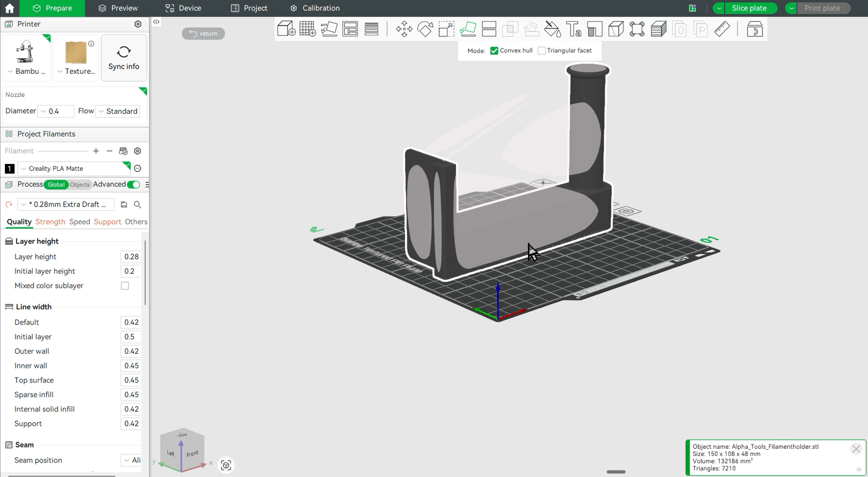868x477 pixels.
Task: Select the Rotate tool
Action: (425, 29)
